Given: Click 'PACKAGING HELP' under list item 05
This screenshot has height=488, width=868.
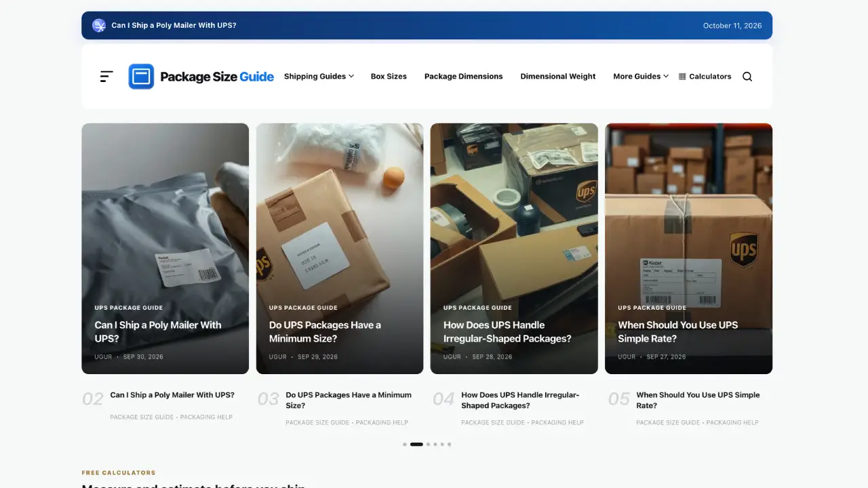Looking at the screenshot, I should tap(732, 422).
